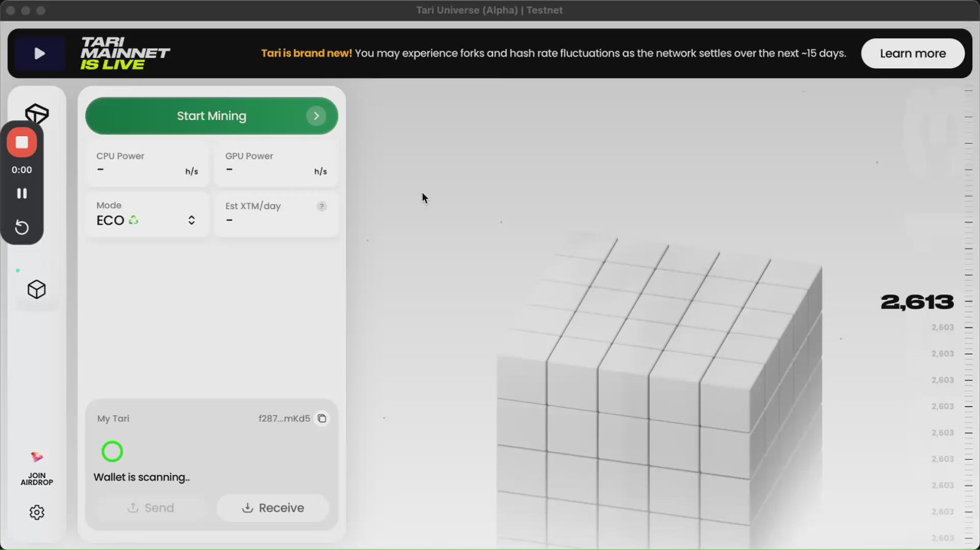Restart the recording with the reset icon
The image size is (980, 550).
(22, 227)
